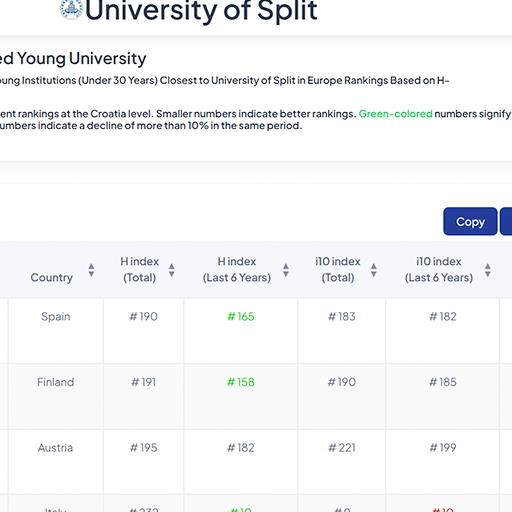Click the H index (Total) header label

pos(140,269)
